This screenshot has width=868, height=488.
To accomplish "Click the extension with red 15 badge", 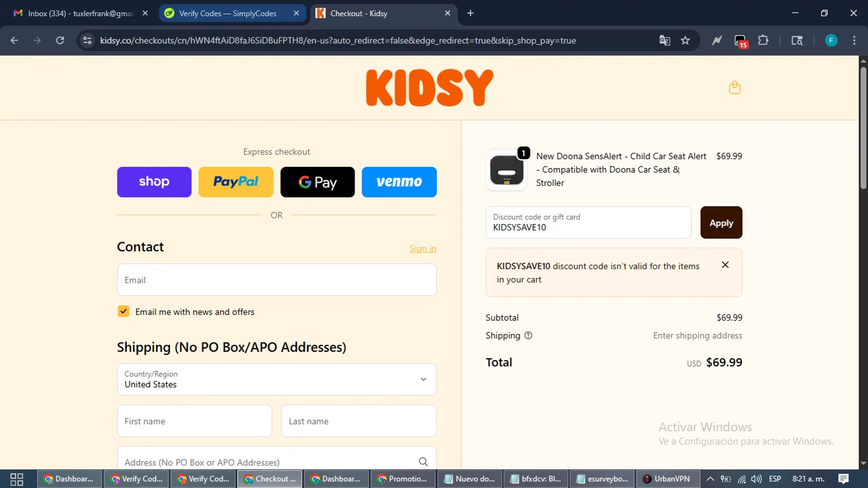I will coord(741,41).
